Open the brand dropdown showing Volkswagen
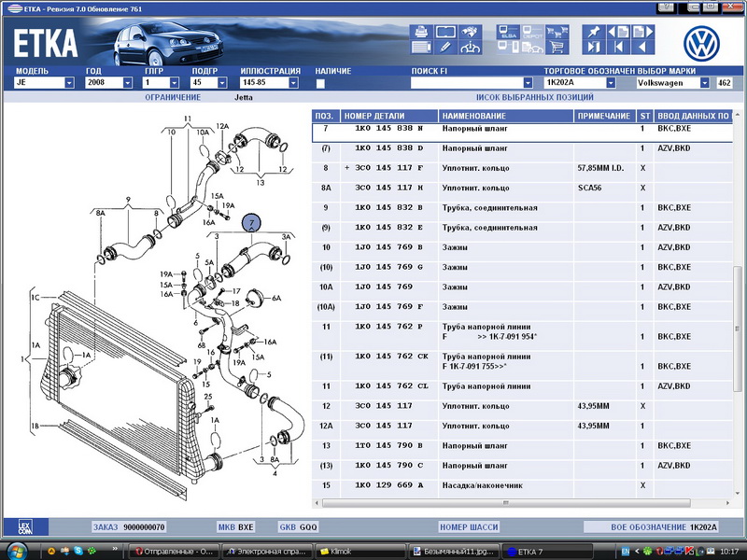The width and height of the screenshot is (747, 560). [x=705, y=83]
